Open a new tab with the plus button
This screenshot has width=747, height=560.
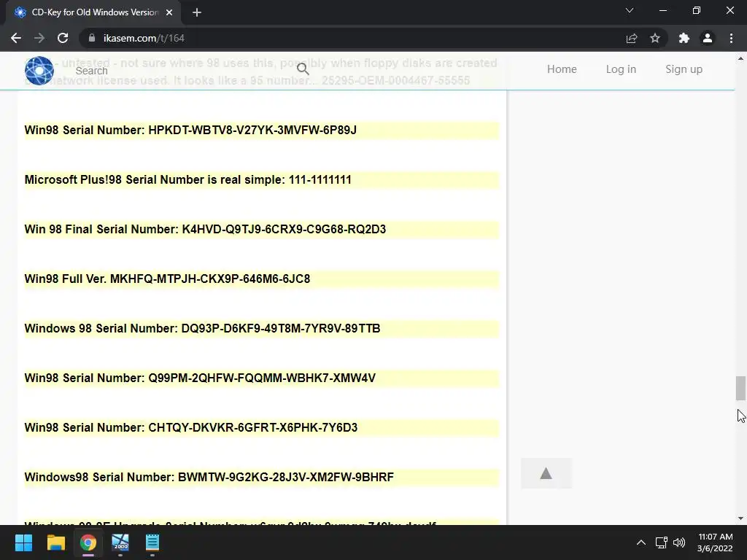[197, 13]
